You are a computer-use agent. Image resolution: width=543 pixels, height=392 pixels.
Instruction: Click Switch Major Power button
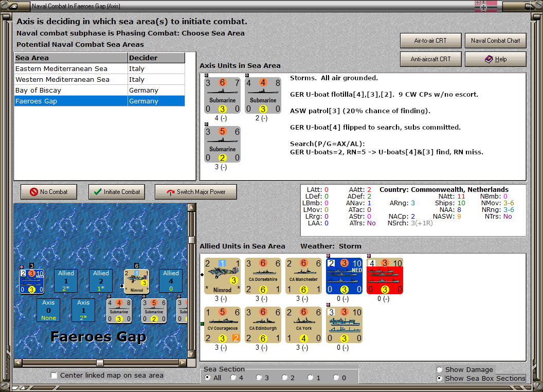196,192
